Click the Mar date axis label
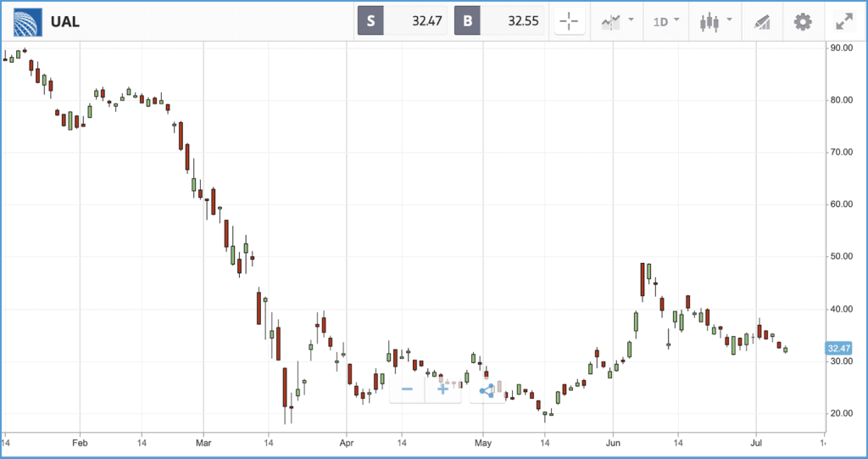 [x=203, y=443]
